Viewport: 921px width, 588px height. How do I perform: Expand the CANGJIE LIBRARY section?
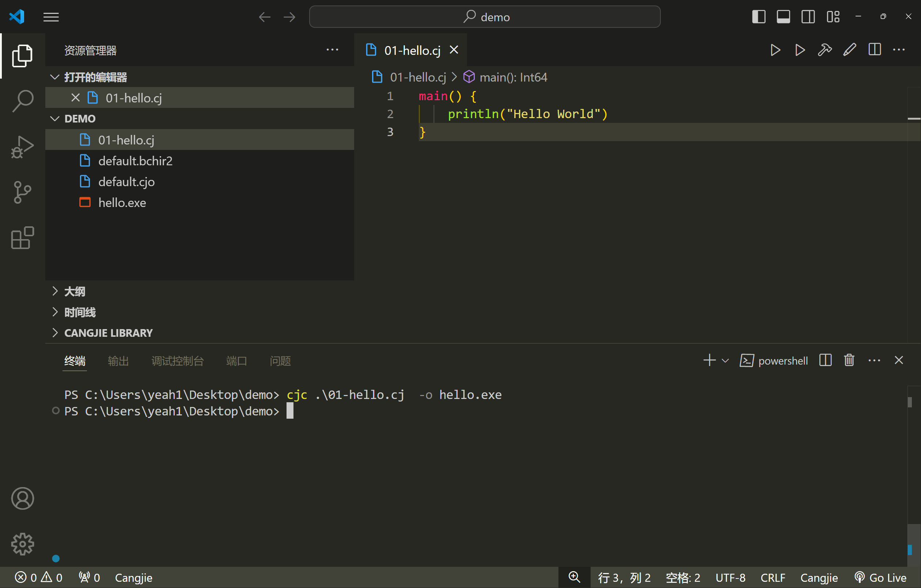(108, 333)
